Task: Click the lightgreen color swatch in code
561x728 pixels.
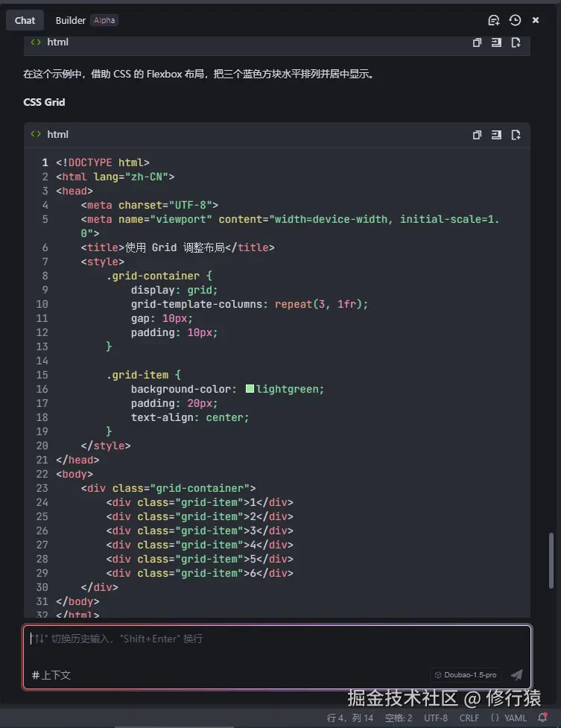Action: 250,389
